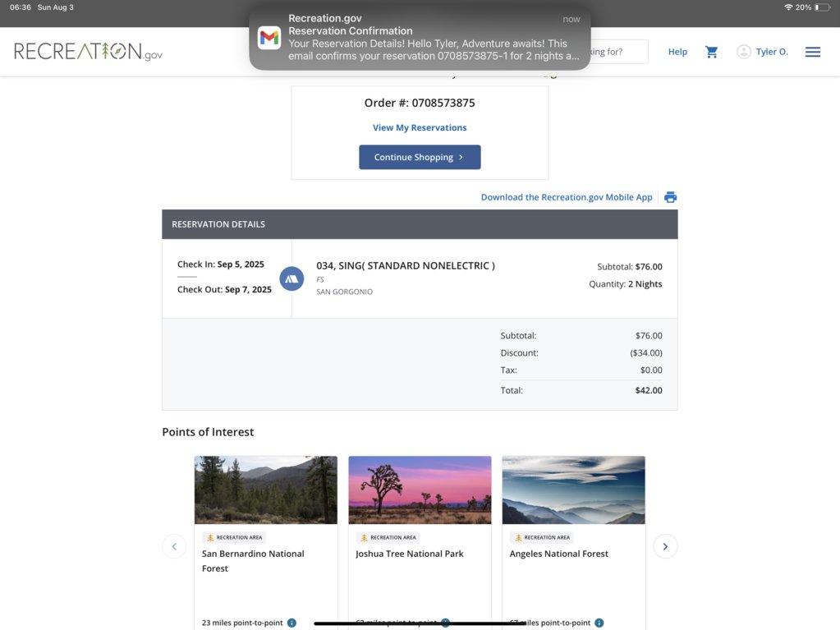This screenshot has height=630, width=840.
Task: Click the 06:36 clock in status bar
Action: coord(21,7)
